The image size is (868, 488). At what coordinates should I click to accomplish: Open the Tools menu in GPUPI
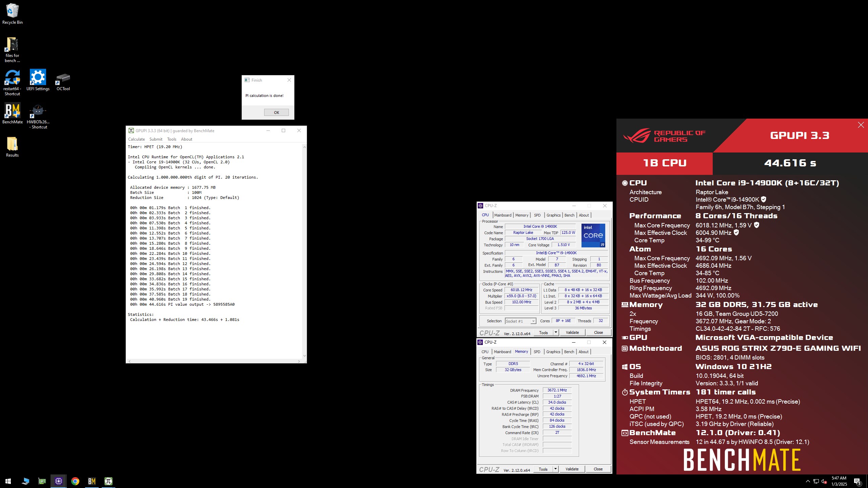click(172, 139)
